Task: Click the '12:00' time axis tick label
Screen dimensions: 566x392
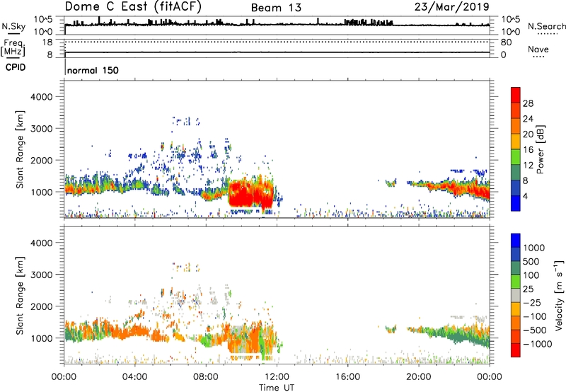Action: (x=277, y=377)
